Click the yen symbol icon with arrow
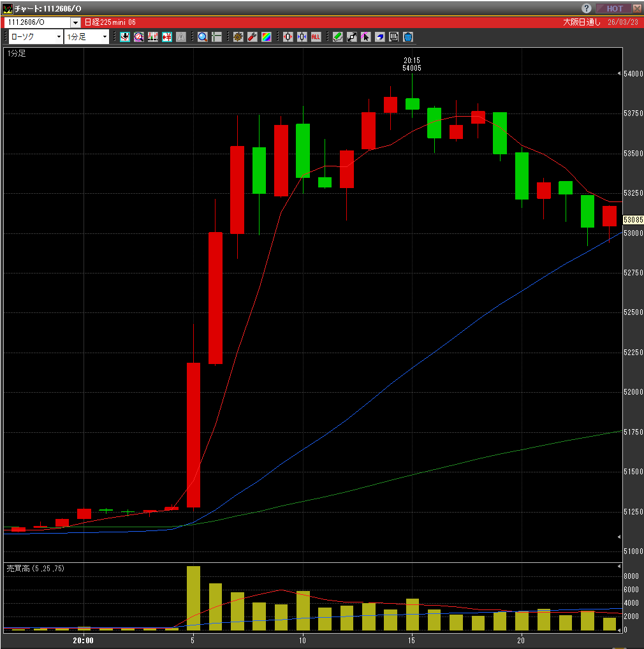The image size is (644, 649). coord(167,37)
